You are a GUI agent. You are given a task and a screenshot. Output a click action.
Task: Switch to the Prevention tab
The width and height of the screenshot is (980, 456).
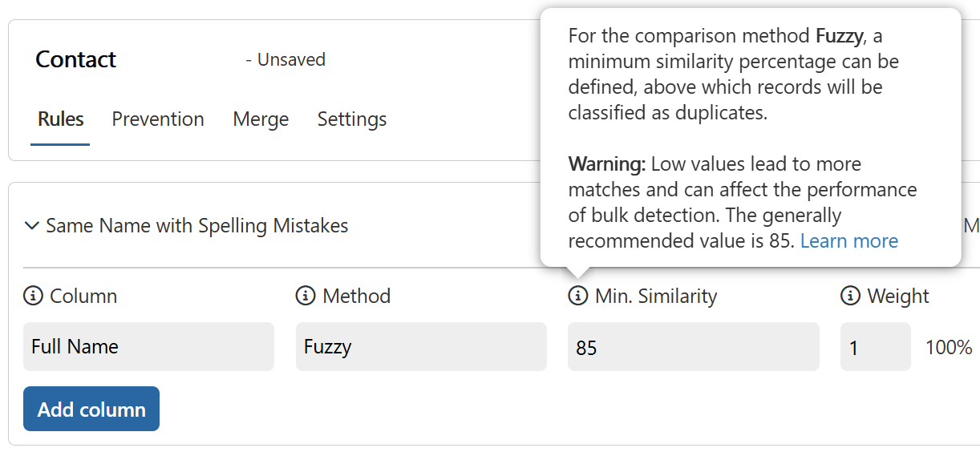[x=158, y=119]
